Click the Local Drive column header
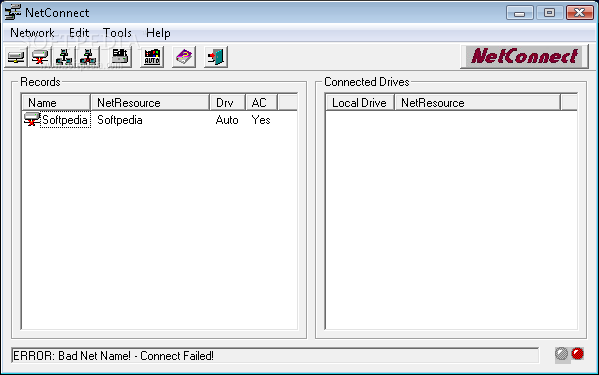This screenshot has height=375, width=599. click(360, 103)
